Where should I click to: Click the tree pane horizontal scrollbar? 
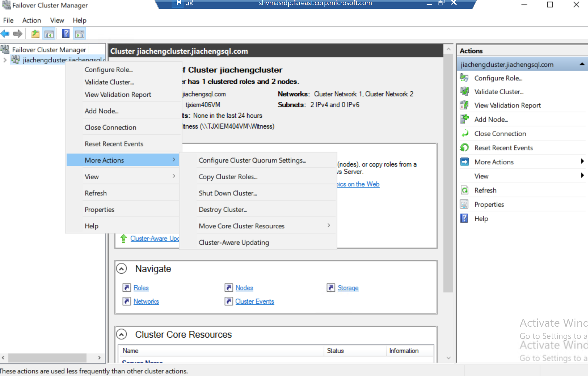click(47, 358)
